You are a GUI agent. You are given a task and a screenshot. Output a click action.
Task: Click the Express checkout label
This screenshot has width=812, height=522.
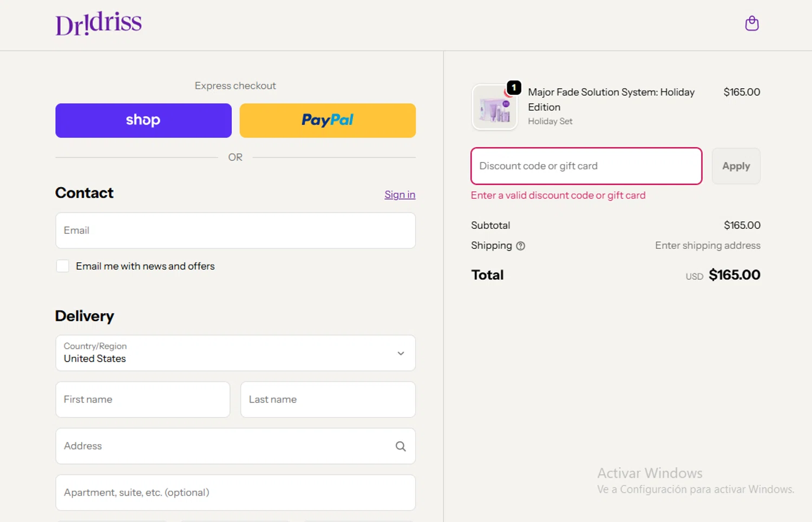(235, 86)
